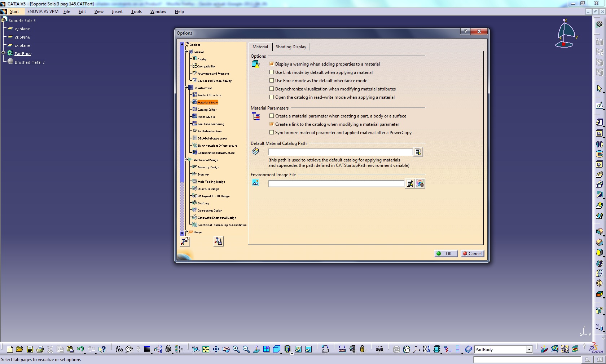606x364 pixels.
Task: Click the Cancel button
Action: coord(472,253)
